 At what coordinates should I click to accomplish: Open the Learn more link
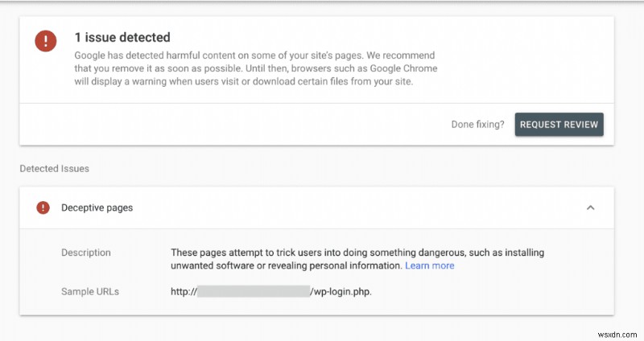click(429, 265)
